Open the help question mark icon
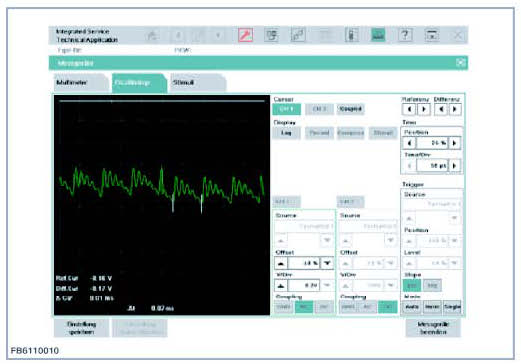 click(405, 35)
